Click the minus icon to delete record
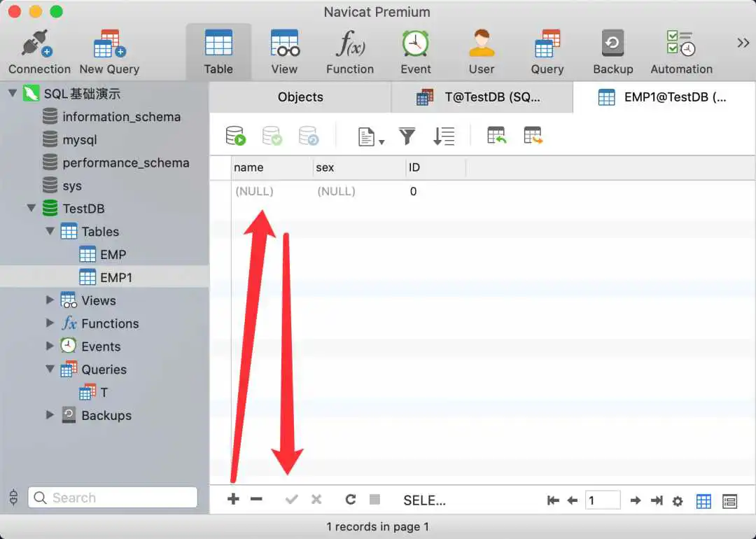Image resolution: width=756 pixels, height=539 pixels. click(256, 499)
